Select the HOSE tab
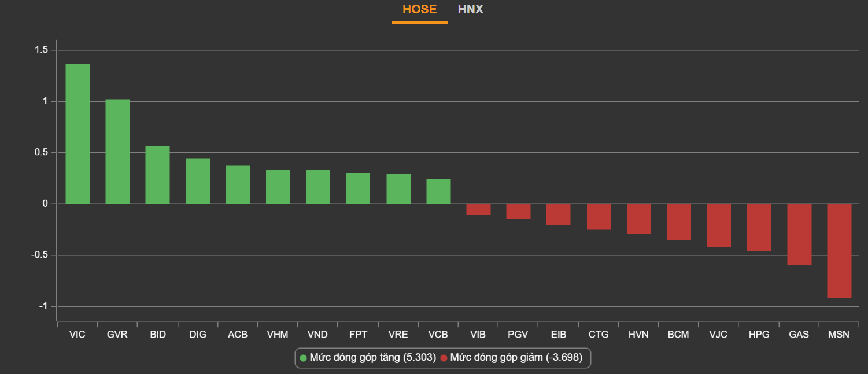 419,10
